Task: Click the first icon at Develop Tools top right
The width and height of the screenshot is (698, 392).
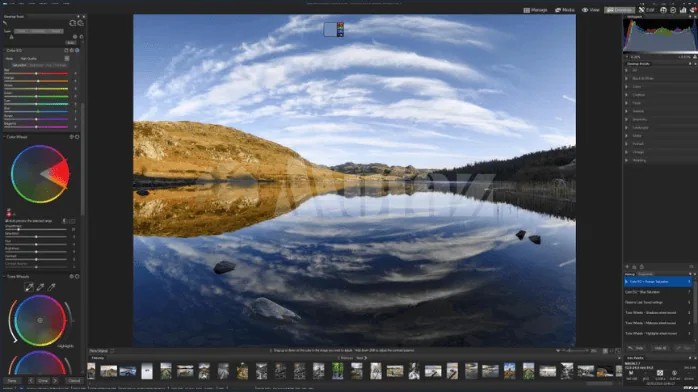Action: pos(73,23)
